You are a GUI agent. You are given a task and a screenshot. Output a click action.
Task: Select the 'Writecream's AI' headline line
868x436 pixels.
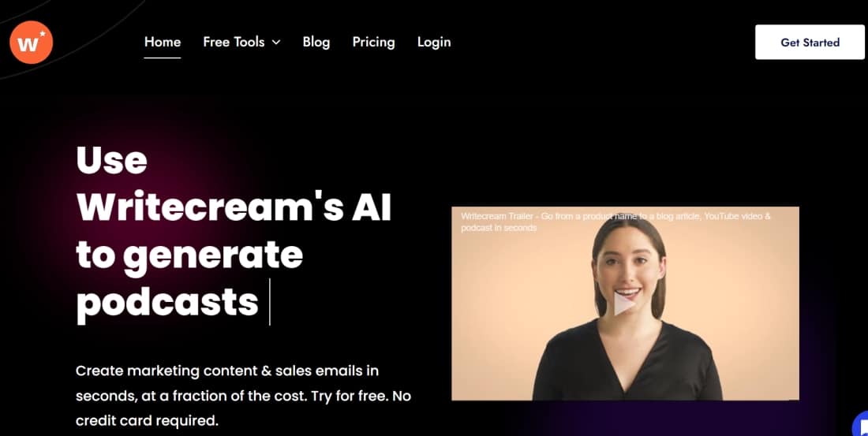tap(234, 209)
